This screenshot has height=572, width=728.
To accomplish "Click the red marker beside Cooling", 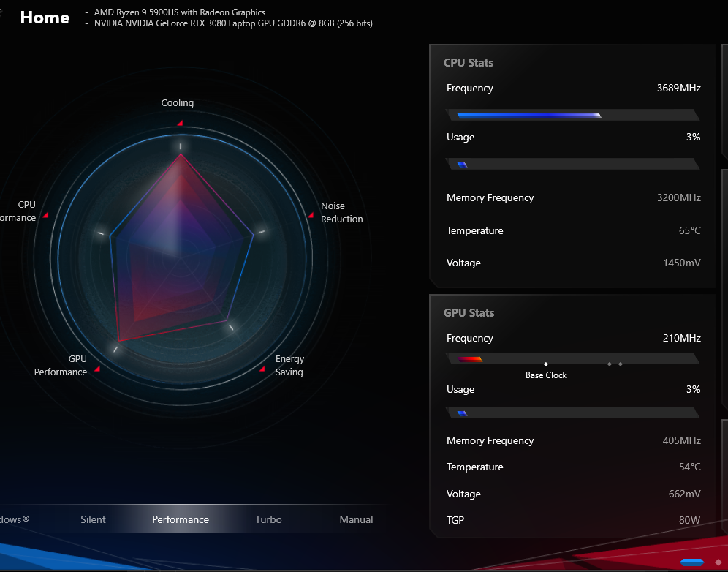I will pos(180,123).
